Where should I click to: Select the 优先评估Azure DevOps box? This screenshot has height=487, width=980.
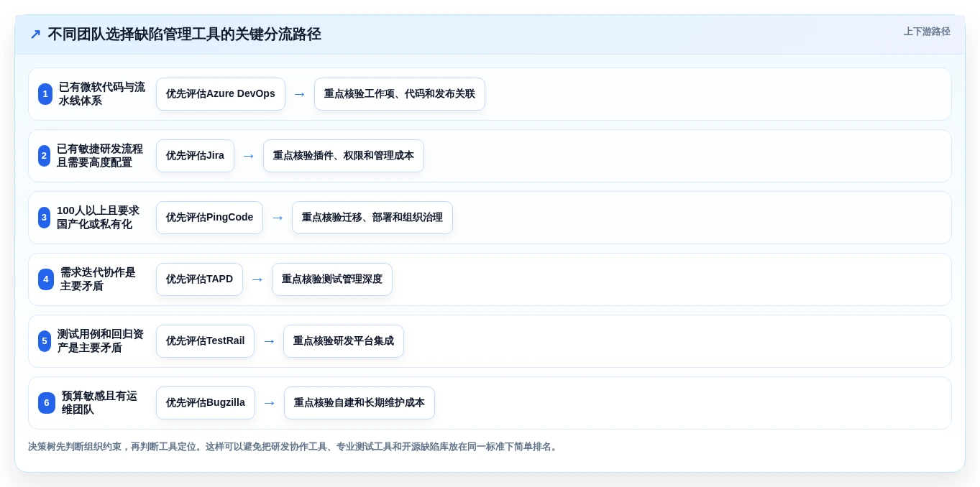[221, 94]
